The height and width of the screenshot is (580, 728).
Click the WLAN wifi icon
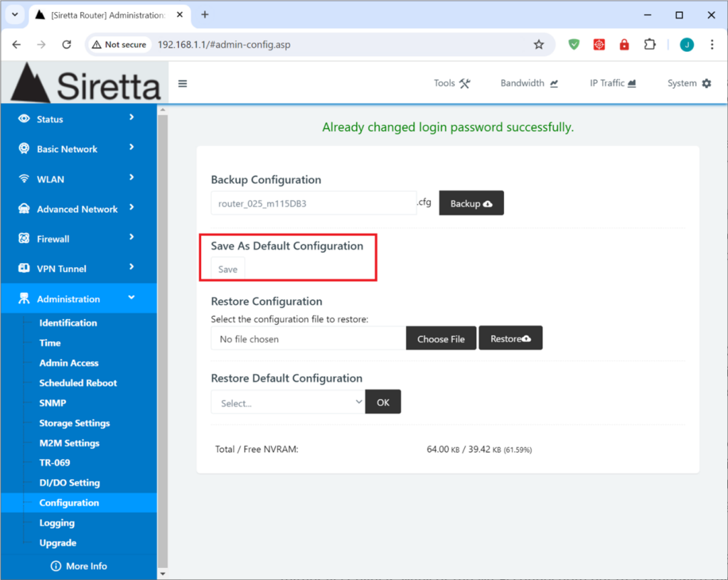click(23, 178)
